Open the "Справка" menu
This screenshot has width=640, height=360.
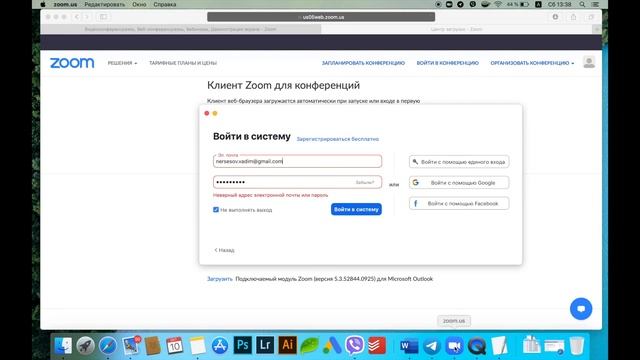click(x=164, y=4)
